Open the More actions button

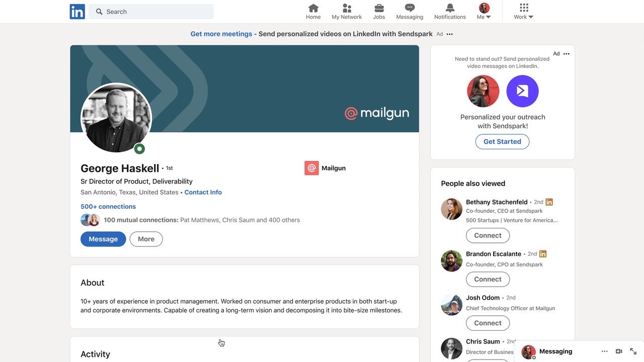click(146, 239)
